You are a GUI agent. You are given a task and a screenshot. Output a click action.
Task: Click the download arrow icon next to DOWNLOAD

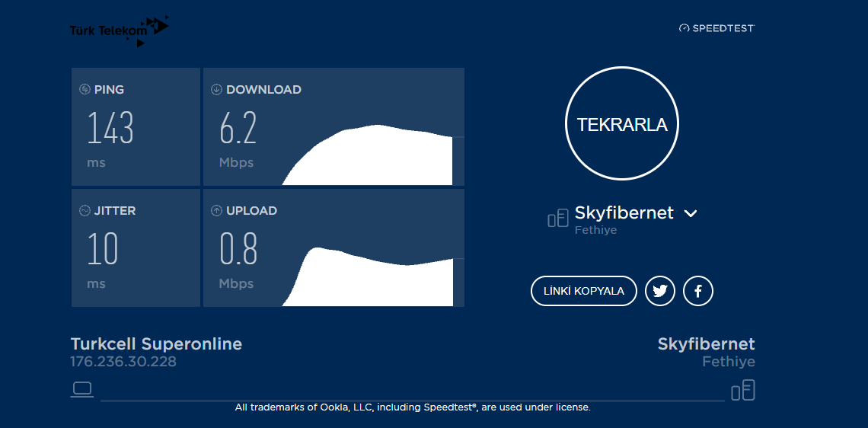point(216,89)
